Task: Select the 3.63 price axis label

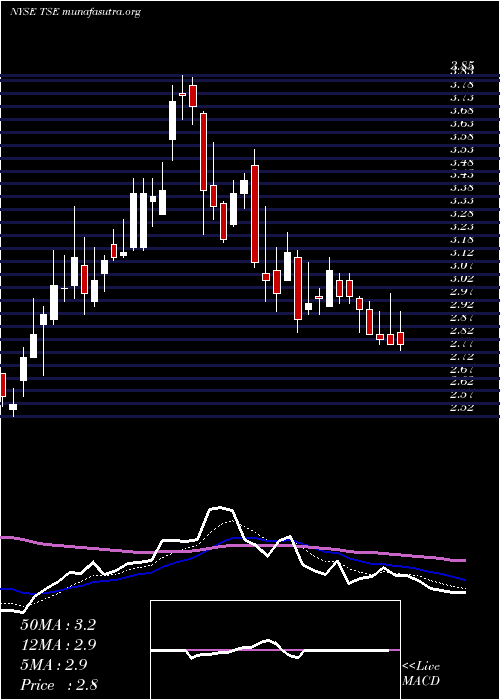Action: (x=462, y=123)
